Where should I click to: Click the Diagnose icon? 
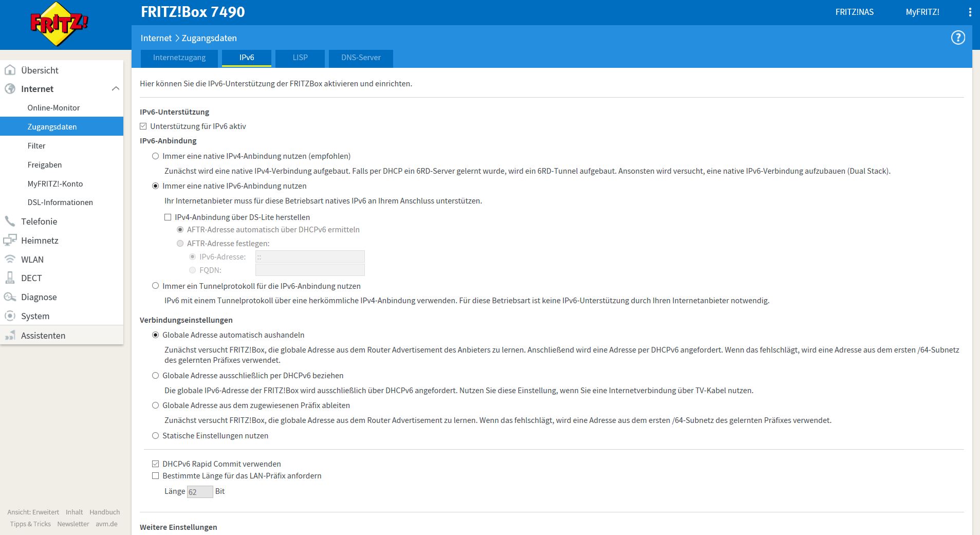tap(10, 297)
